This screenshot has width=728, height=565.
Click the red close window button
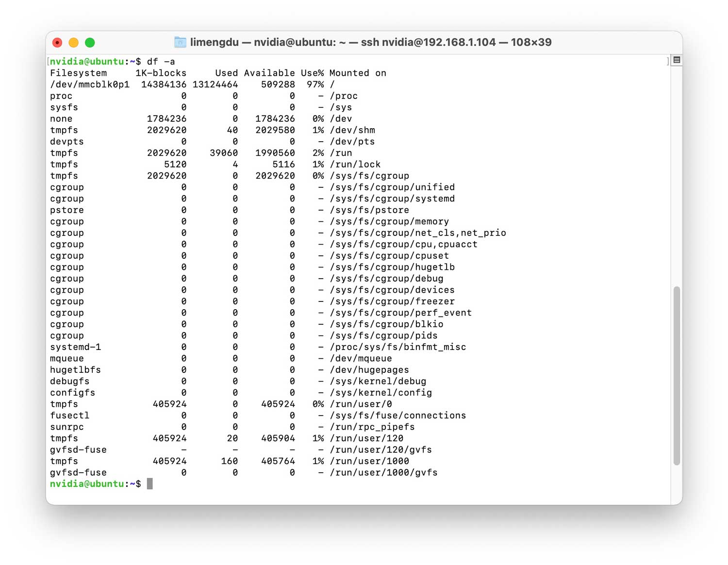point(57,43)
